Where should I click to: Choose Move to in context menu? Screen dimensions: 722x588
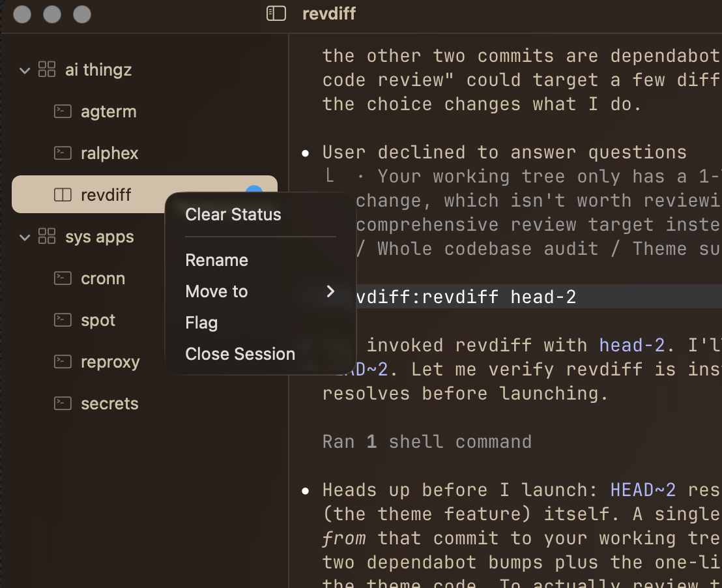click(261, 291)
